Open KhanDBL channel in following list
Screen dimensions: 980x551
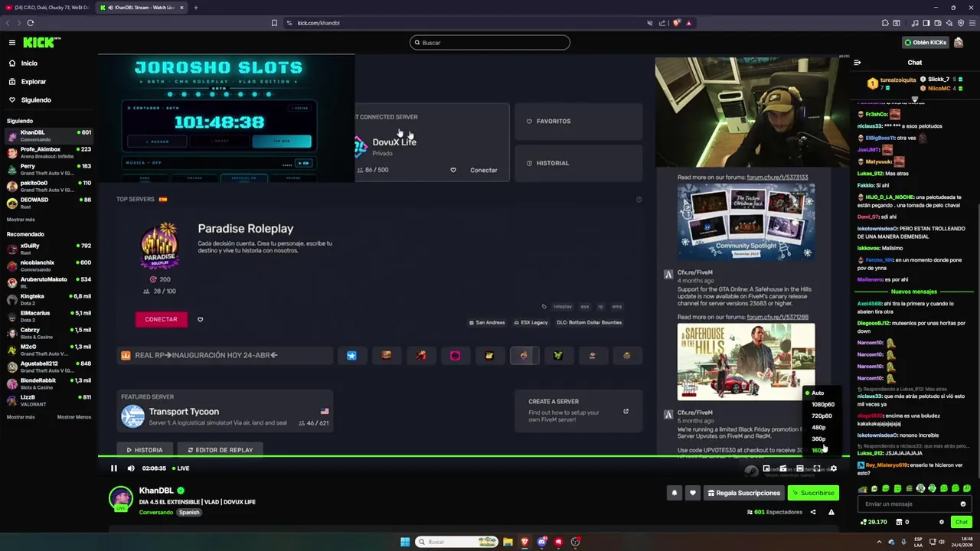coord(47,135)
